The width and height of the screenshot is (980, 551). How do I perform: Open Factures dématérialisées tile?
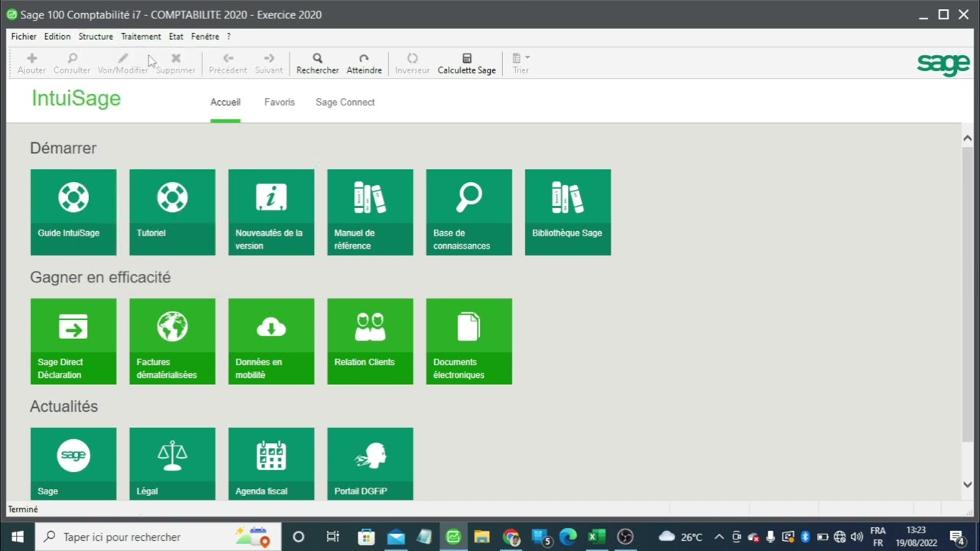[x=172, y=341]
